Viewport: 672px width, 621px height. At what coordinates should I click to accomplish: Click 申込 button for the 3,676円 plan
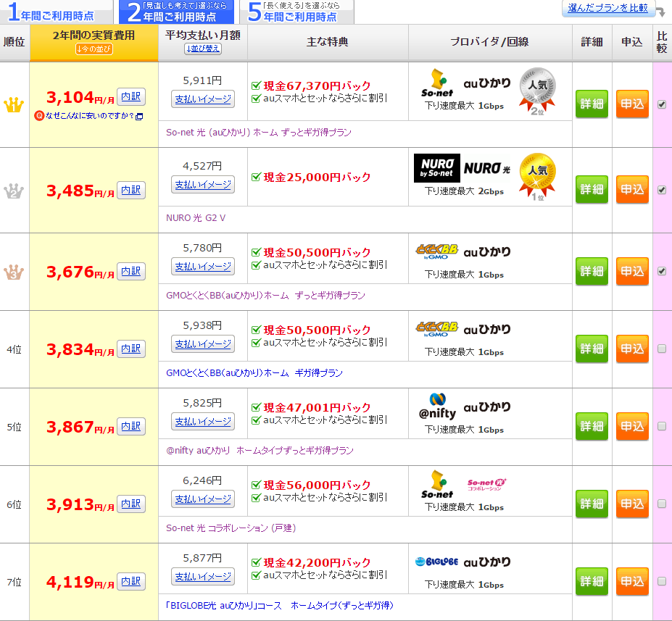tap(632, 271)
